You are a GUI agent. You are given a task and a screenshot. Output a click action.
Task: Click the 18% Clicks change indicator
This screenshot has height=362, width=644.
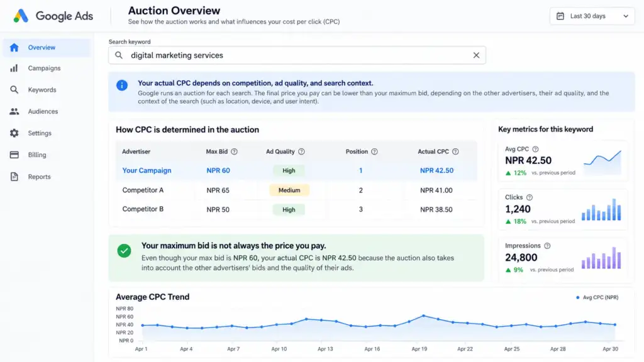click(x=516, y=221)
